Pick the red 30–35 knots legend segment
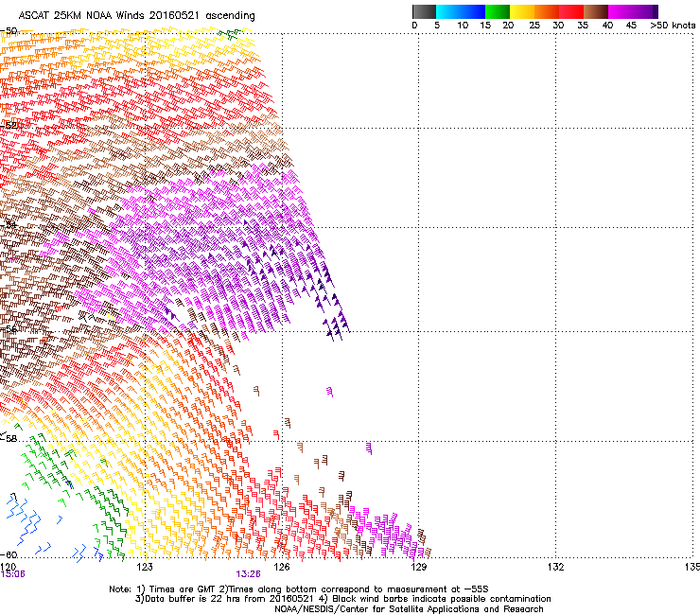The image size is (700, 615). coord(571,11)
